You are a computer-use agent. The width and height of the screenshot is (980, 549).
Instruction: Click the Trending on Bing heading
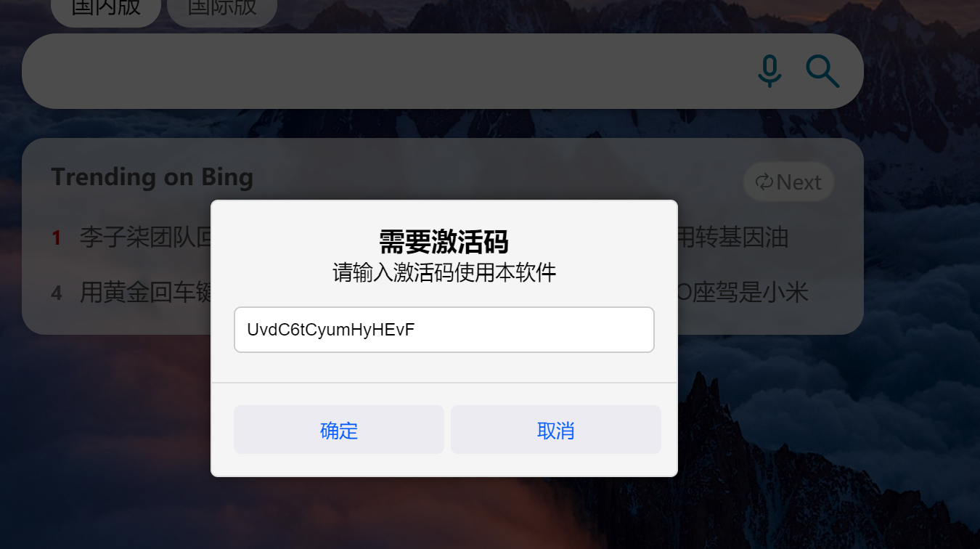tap(152, 176)
